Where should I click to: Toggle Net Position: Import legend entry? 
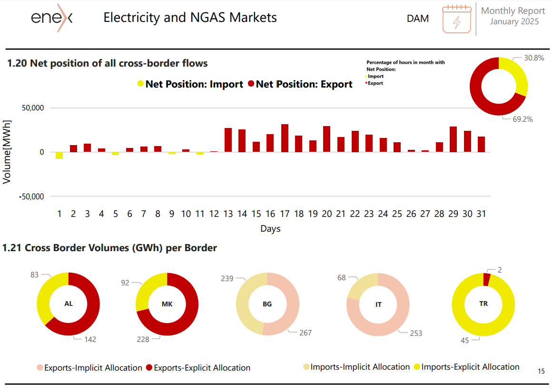click(x=190, y=84)
